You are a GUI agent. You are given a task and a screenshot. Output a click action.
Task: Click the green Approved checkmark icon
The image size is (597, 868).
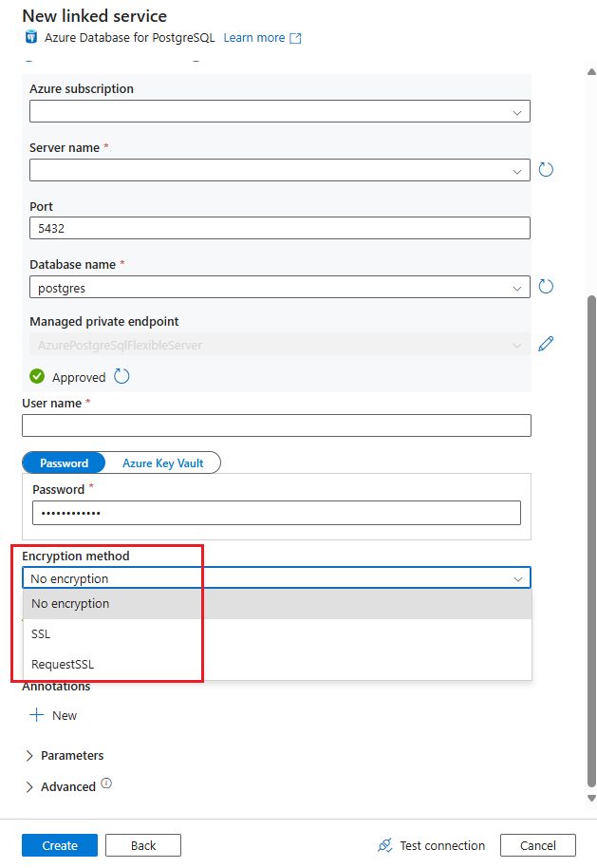[37, 376]
